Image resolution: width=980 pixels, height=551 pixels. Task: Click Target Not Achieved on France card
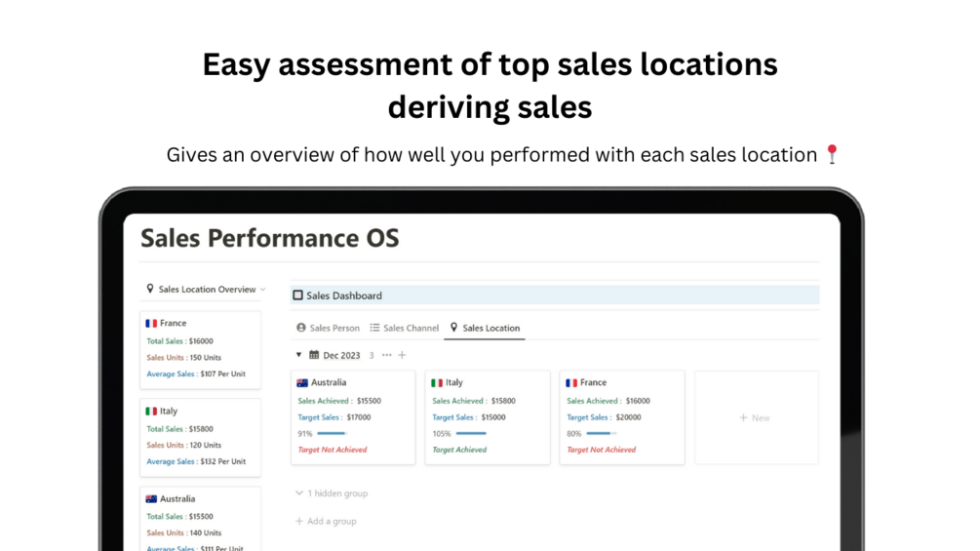tap(602, 450)
